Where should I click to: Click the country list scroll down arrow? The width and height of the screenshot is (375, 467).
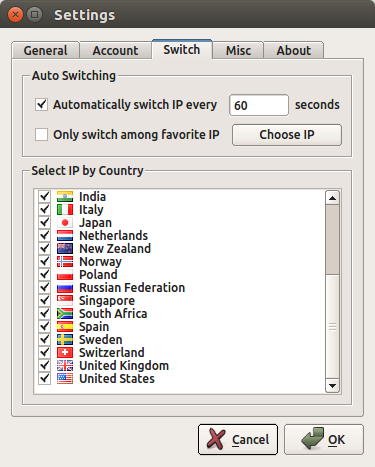332,386
